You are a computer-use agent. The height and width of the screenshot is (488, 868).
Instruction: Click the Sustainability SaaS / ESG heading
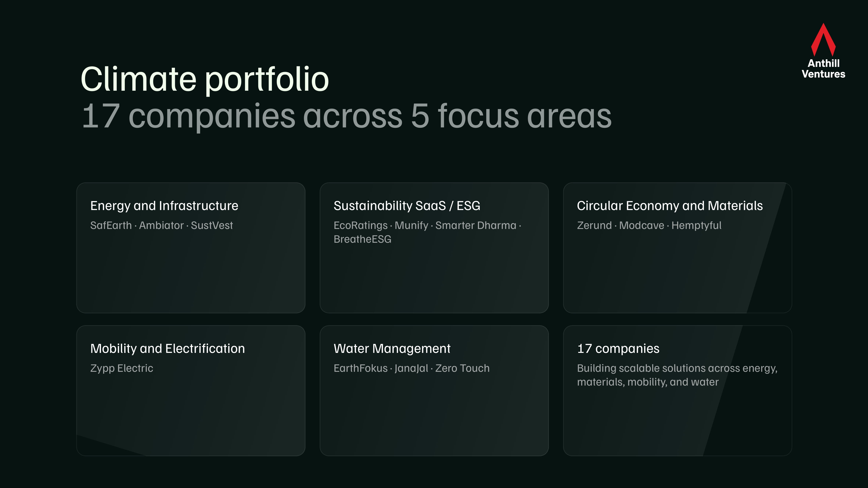[x=407, y=206]
